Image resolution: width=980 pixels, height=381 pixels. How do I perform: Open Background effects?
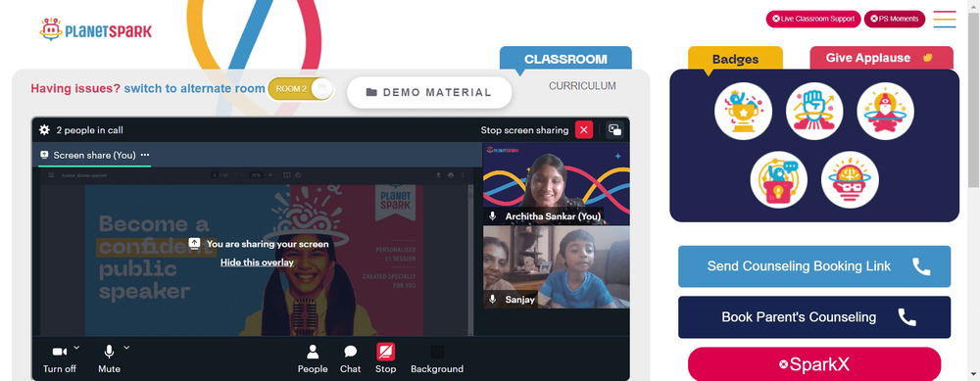(437, 359)
